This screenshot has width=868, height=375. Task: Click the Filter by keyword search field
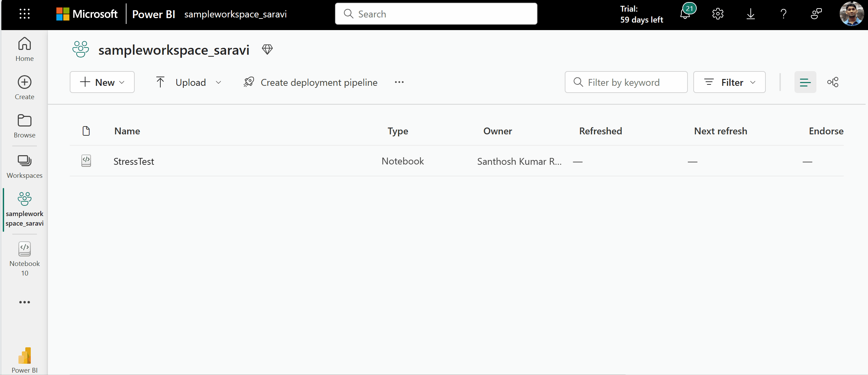626,82
